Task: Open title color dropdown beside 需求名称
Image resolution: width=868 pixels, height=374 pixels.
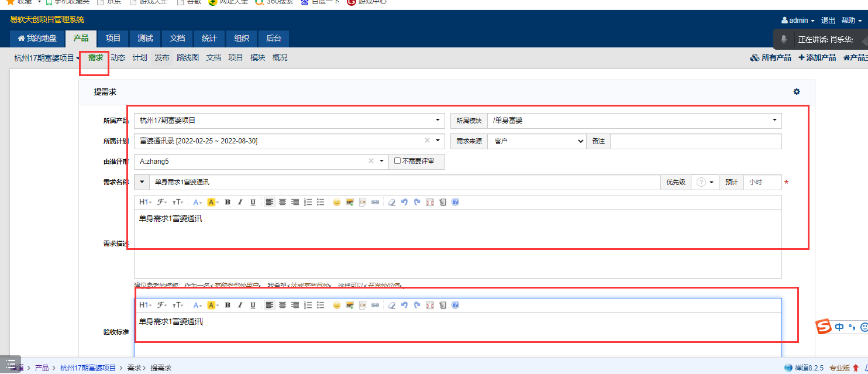Action: coord(142,182)
